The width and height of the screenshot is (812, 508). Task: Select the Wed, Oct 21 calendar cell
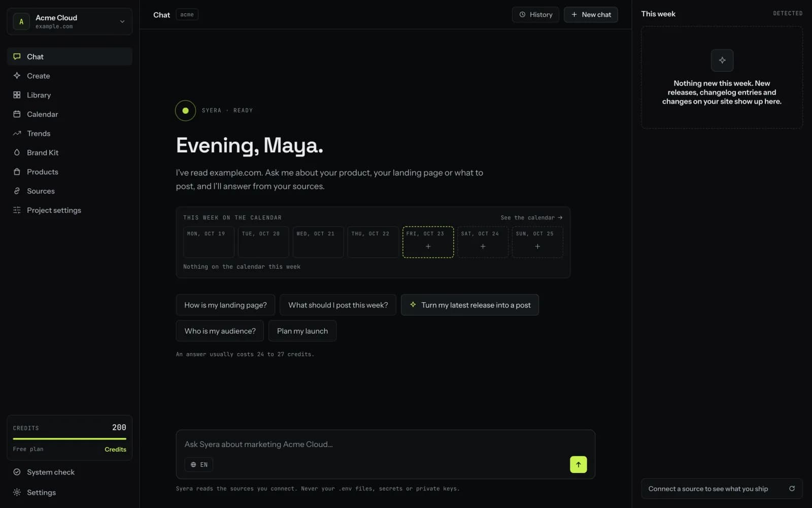(x=318, y=242)
